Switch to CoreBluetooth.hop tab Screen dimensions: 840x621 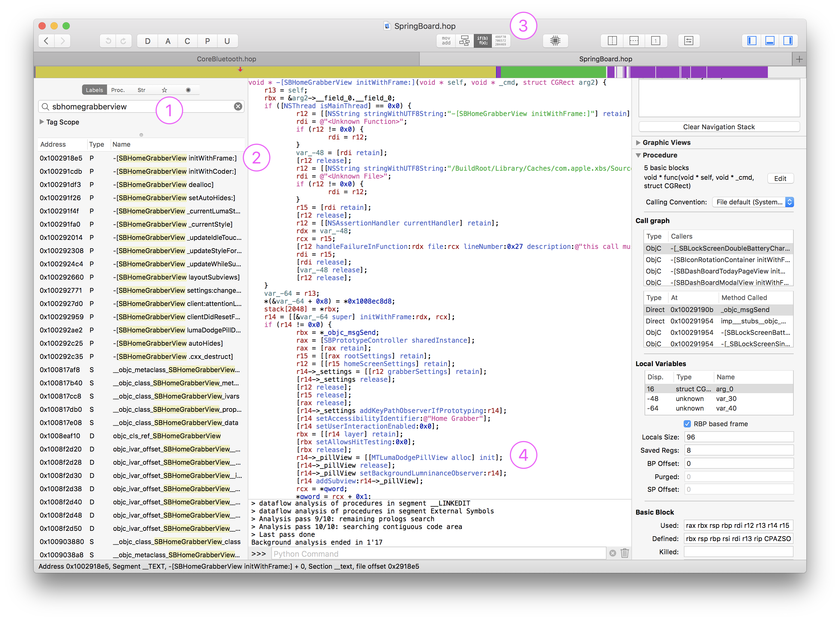226,59
